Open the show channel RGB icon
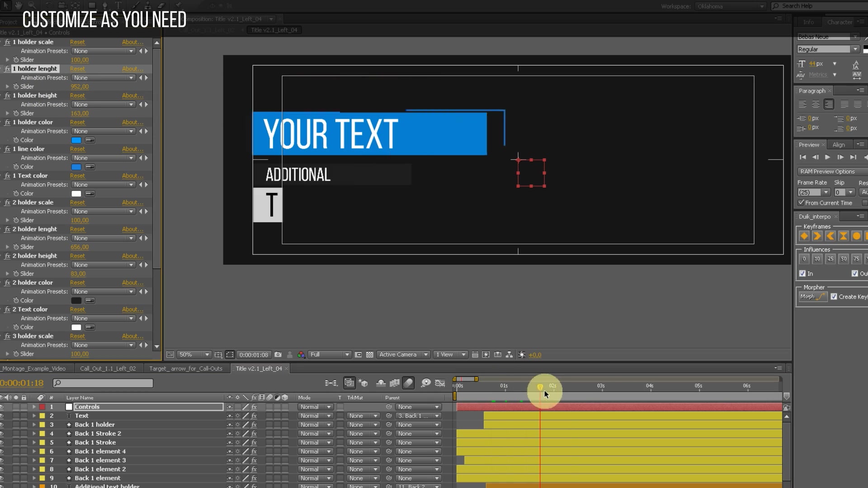The height and width of the screenshot is (488, 868). [x=302, y=355]
